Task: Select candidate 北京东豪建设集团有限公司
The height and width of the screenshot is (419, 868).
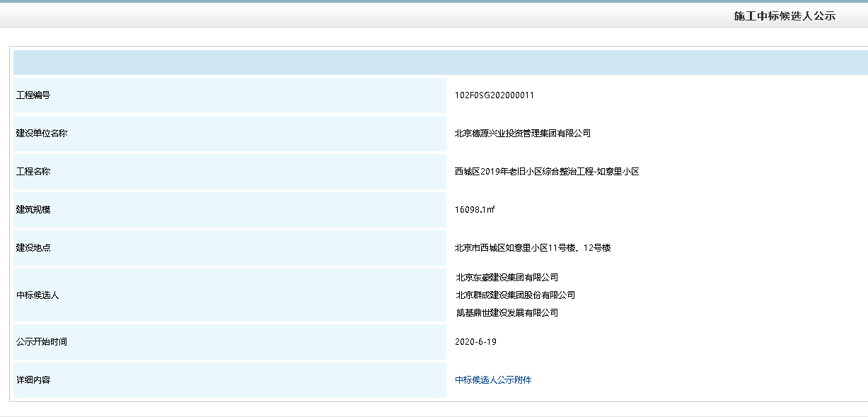Action: [507, 278]
